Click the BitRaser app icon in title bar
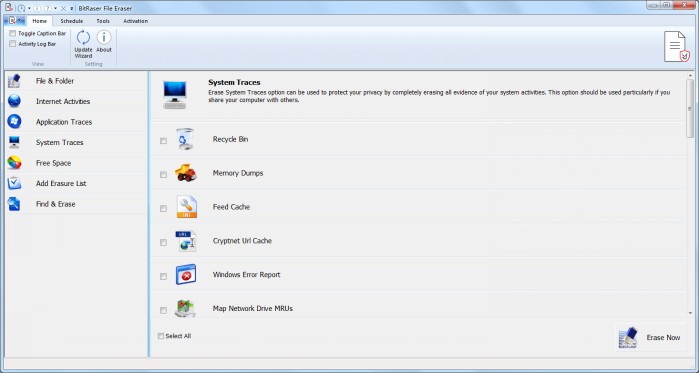 (8, 7)
